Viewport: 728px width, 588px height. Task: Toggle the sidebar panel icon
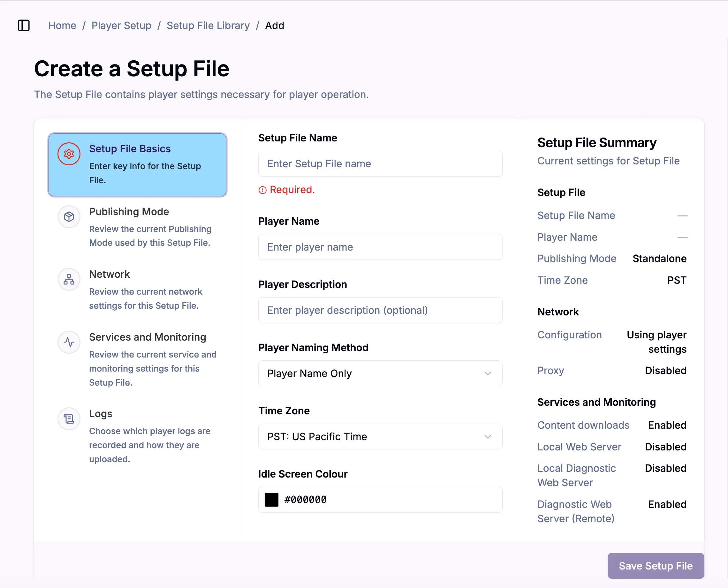click(x=24, y=26)
